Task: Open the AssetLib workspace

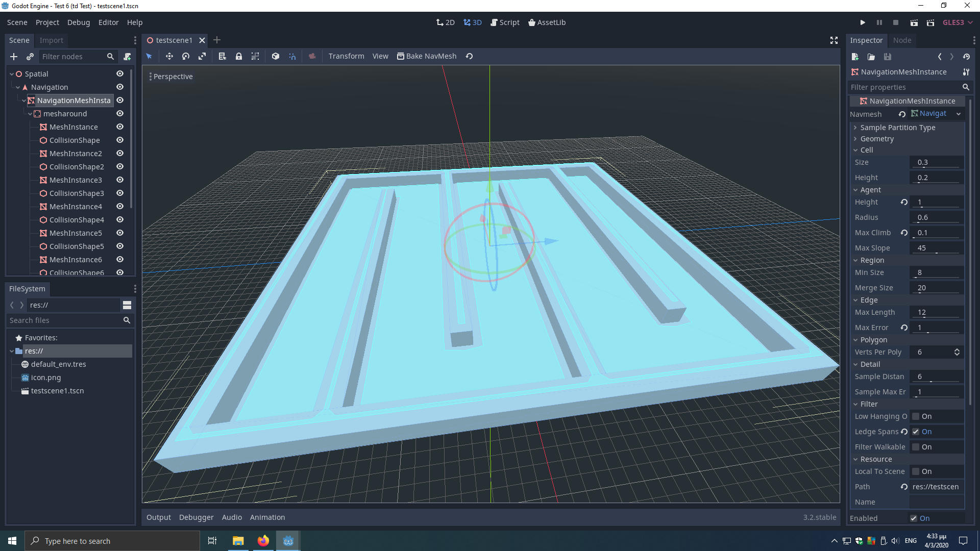Action: [x=547, y=22]
